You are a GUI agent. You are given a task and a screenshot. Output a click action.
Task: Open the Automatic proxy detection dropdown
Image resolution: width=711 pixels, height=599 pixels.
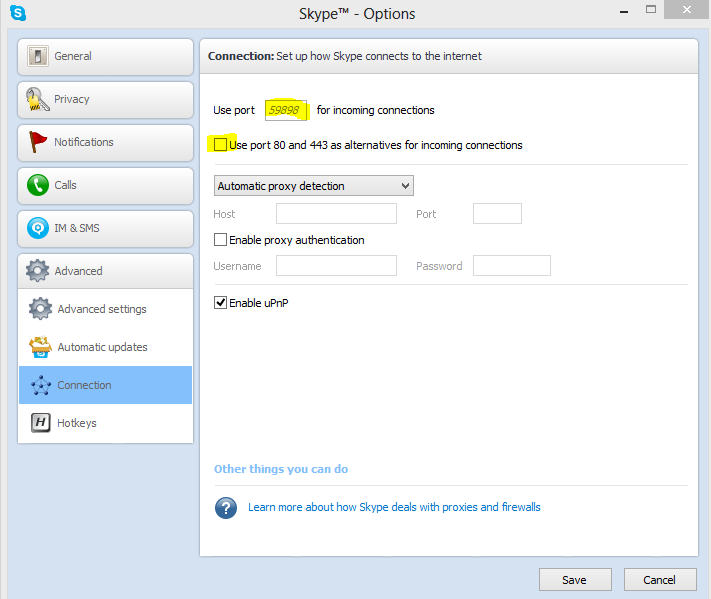point(314,186)
